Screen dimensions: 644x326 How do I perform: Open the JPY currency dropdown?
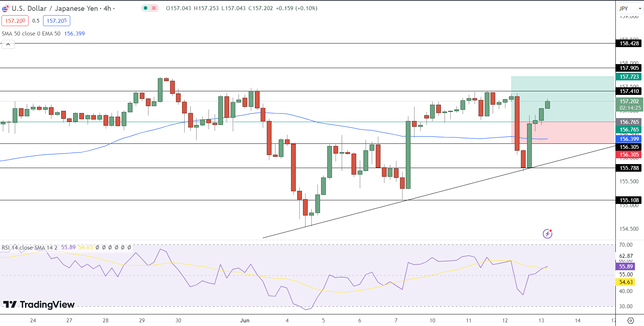(x=630, y=8)
